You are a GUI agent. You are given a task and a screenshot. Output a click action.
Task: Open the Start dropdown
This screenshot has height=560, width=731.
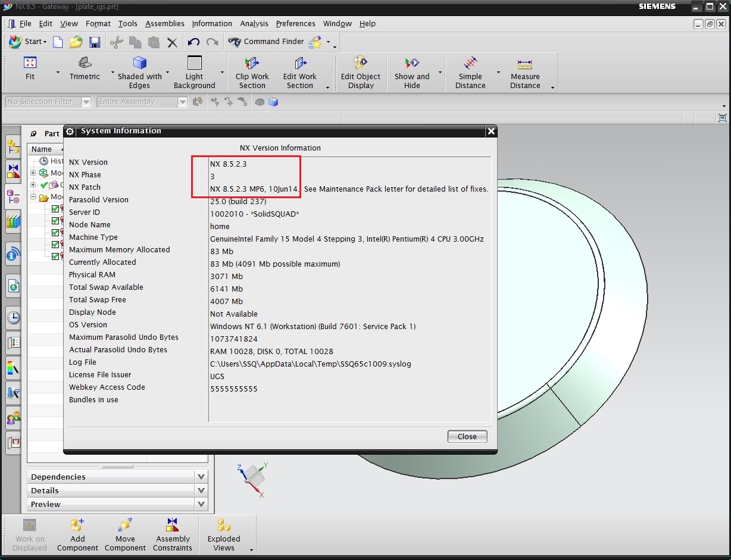[x=28, y=42]
